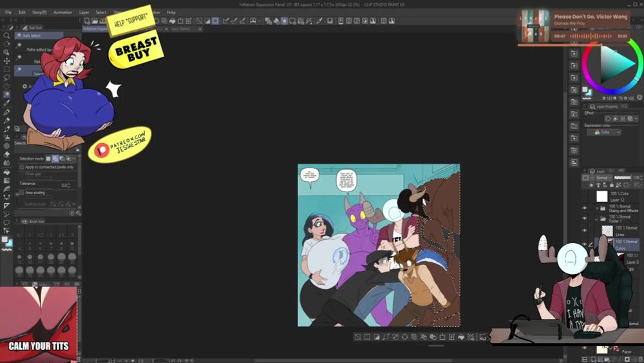644x363 pixels.
Task: Open the Animation menu
Action: pyautogui.click(x=62, y=12)
